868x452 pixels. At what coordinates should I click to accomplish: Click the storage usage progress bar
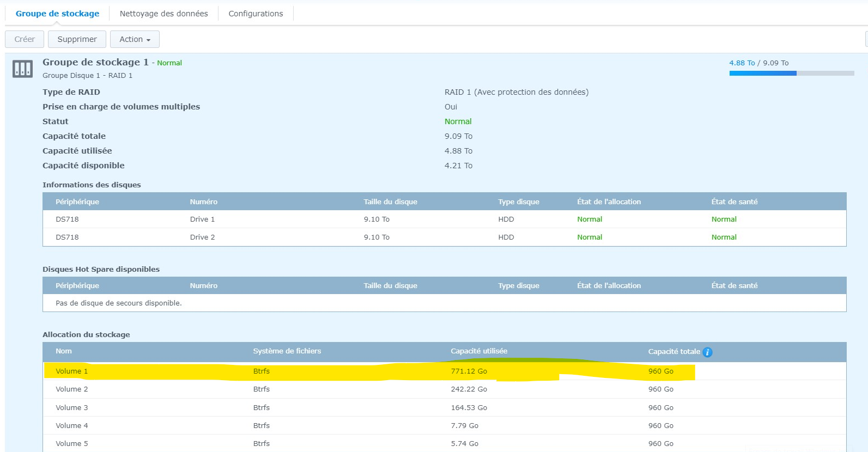[791, 74]
